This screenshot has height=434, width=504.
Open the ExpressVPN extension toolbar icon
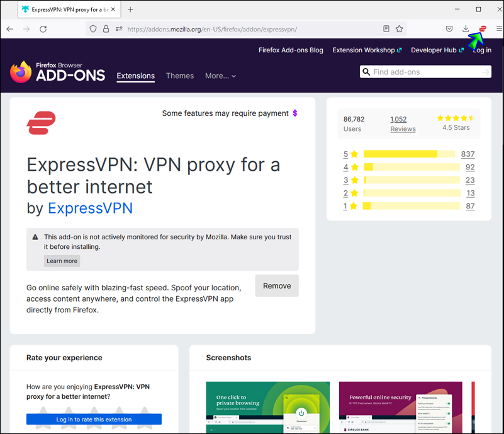coord(483,29)
